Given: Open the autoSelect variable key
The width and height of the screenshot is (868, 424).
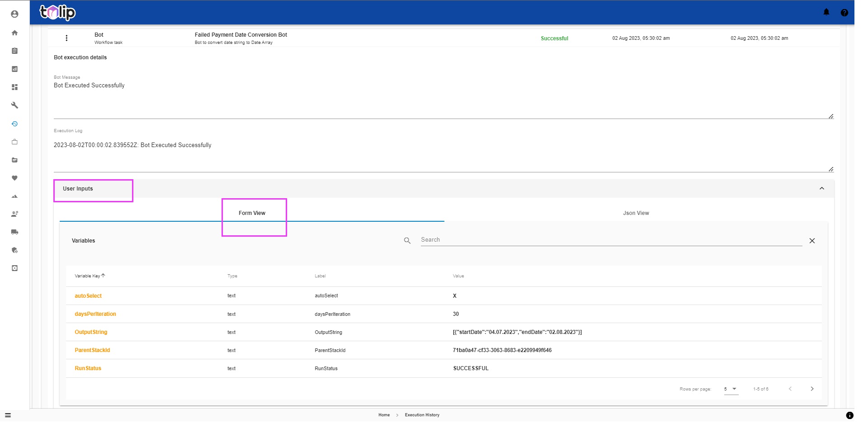Looking at the screenshot, I should 88,296.
